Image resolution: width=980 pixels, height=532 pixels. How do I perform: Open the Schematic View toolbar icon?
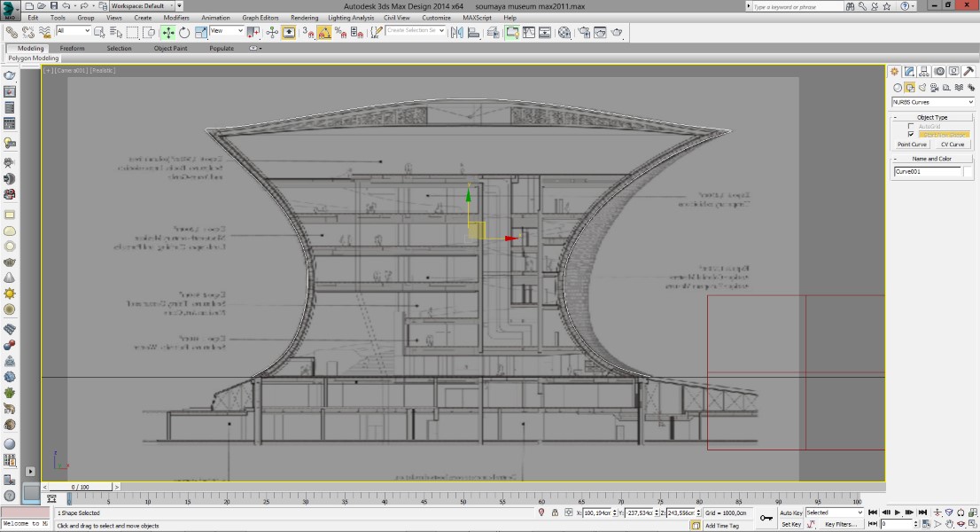pos(545,33)
